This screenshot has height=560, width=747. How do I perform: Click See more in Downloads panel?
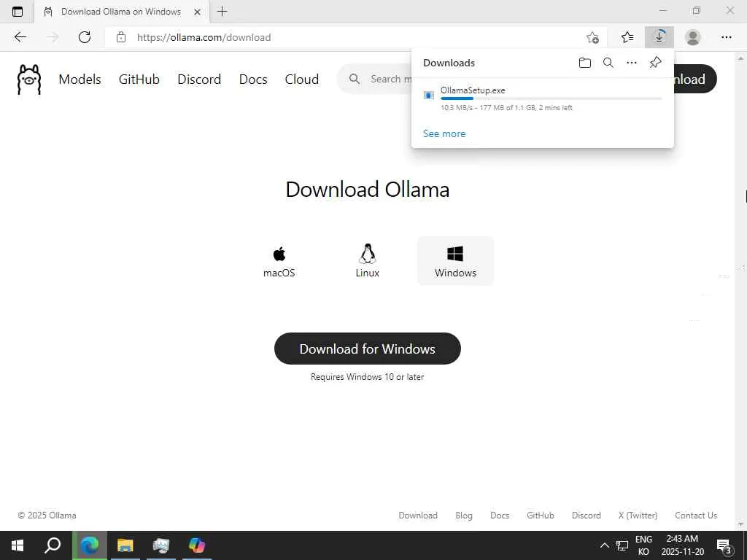pyautogui.click(x=444, y=134)
